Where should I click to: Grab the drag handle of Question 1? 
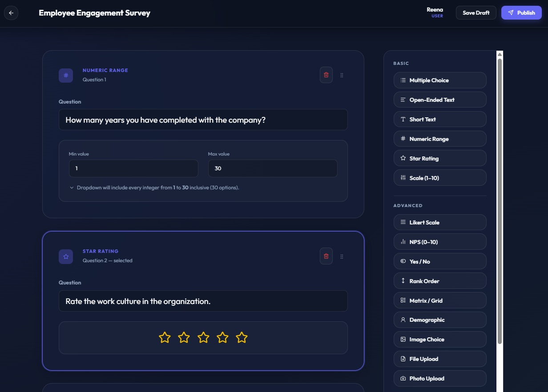(342, 75)
